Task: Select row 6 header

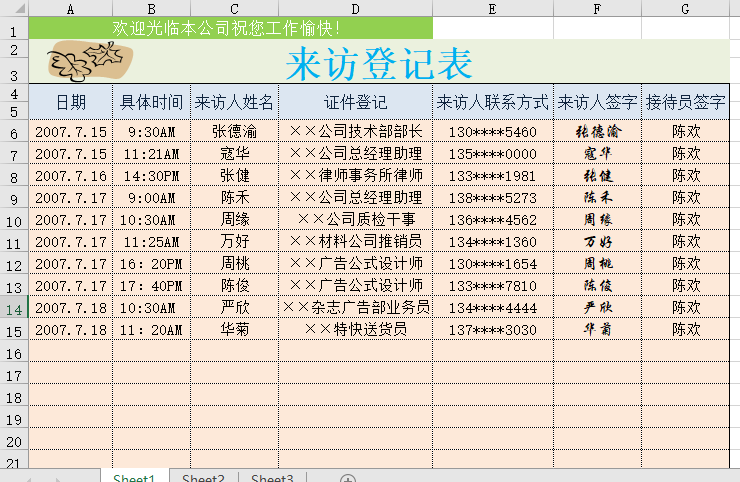Action: tap(14, 132)
